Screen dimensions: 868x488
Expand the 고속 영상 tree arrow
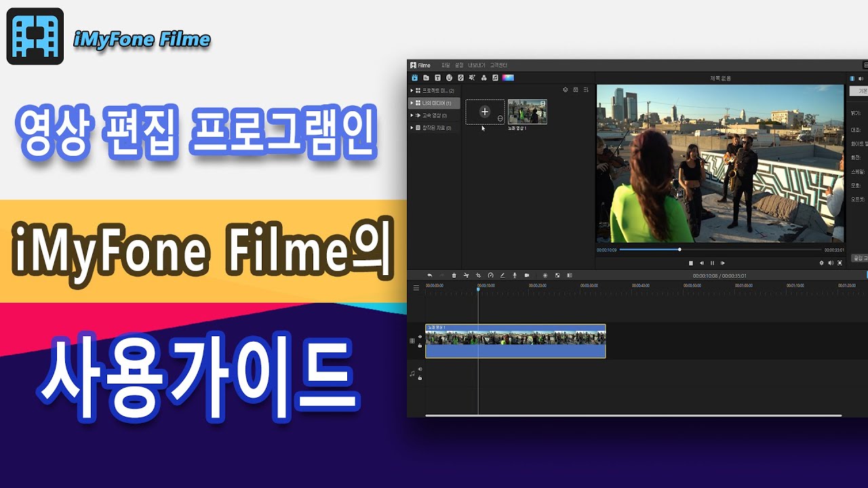(412, 115)
